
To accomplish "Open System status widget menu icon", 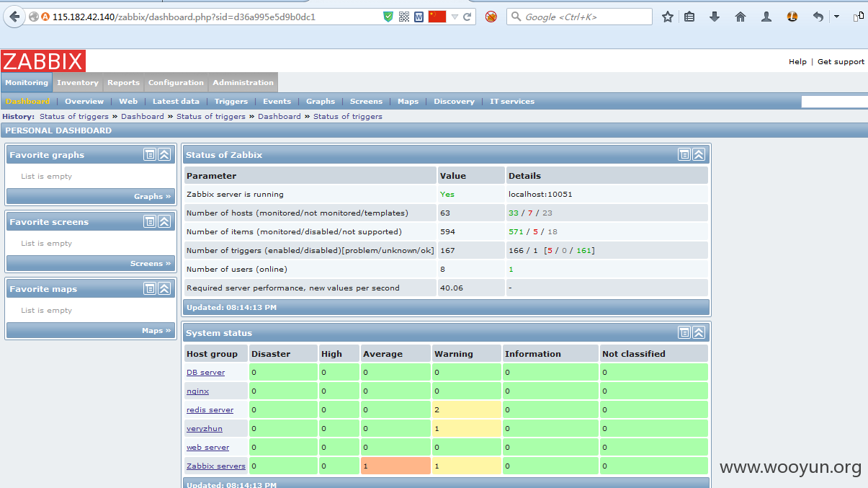I will (x=684, y=332).
